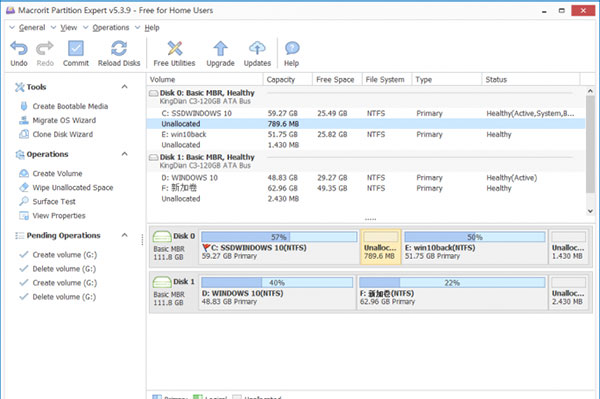Commit pending operations with Commit icon
The height and width of the screenshot is (399, 600).
point(76,49)
